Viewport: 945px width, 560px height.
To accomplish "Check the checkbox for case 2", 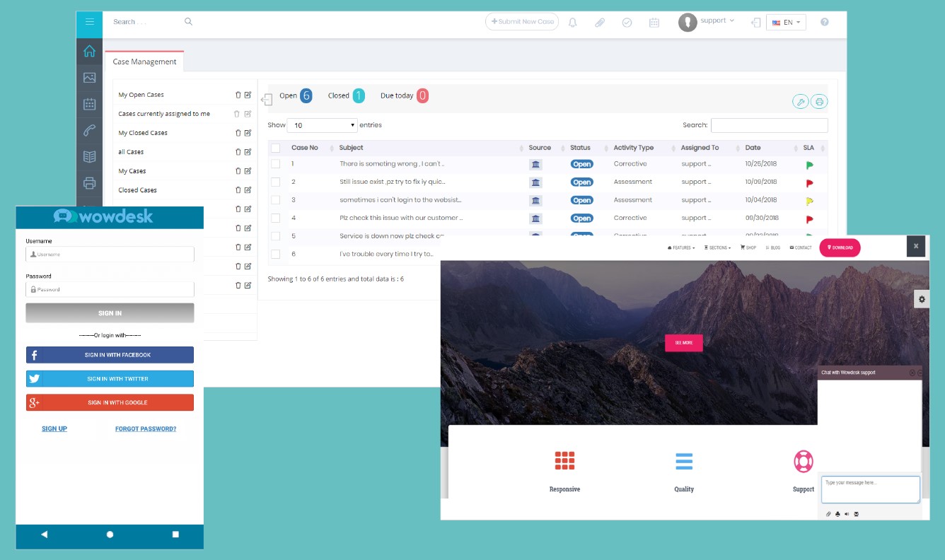I will point(276,182).
